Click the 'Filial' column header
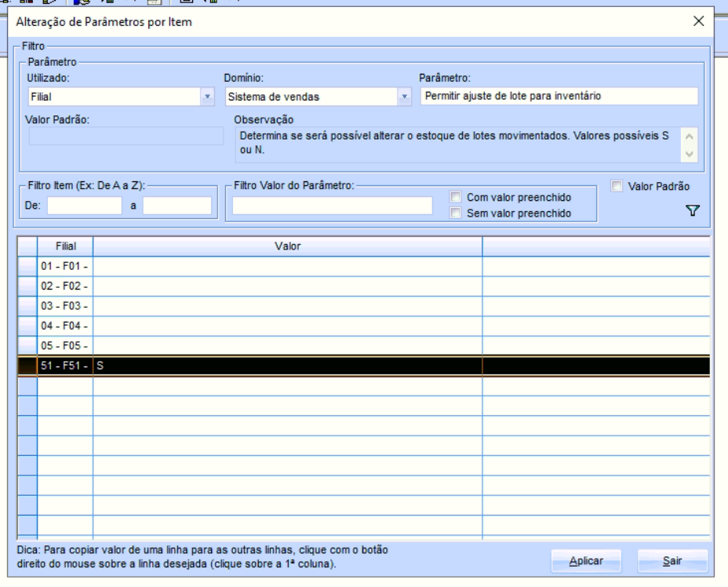This screenshot has width=728, height=587. pos(64,246)
